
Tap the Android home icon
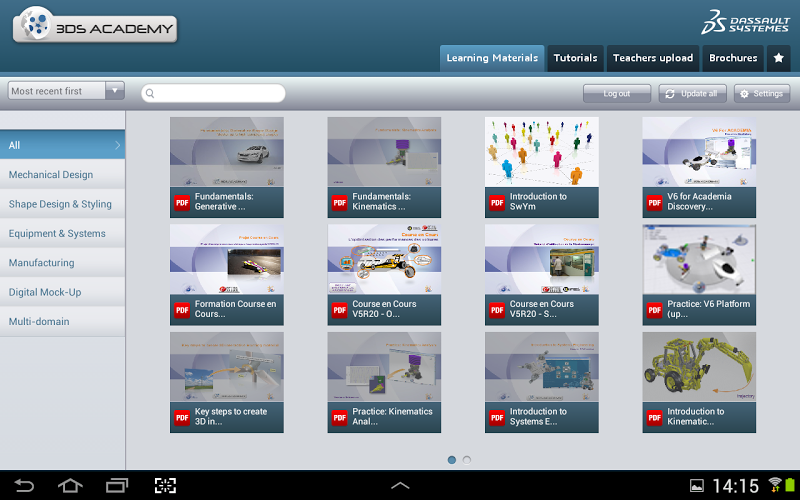[70, 486]
